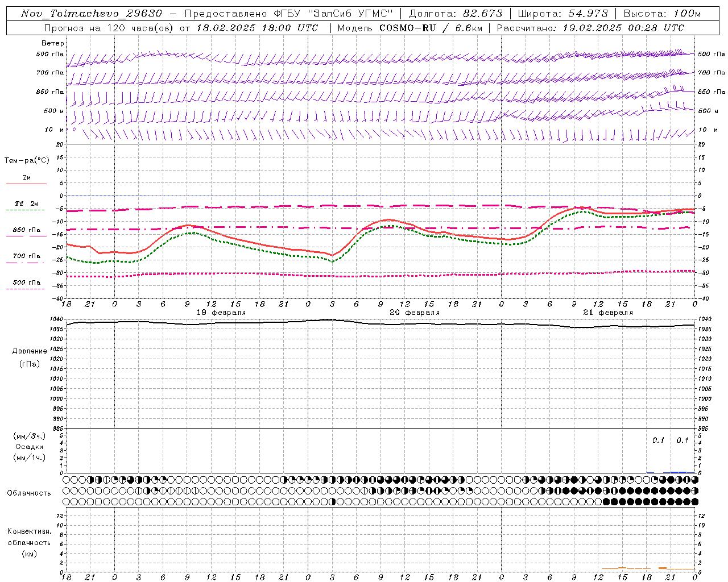Viewport: 728px width, 582px height.
Task: Click the dotted pink line sample under 500 гПа legend
Action: 25,289
